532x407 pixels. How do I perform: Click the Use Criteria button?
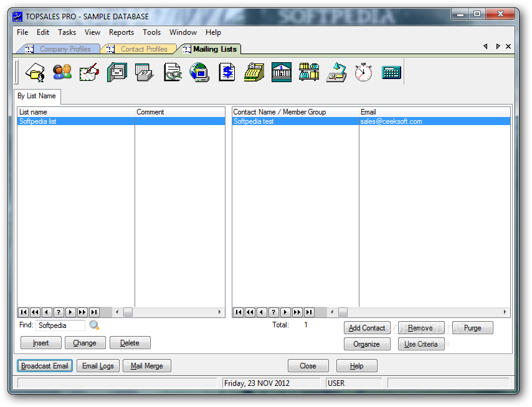(x=421, y=344)
